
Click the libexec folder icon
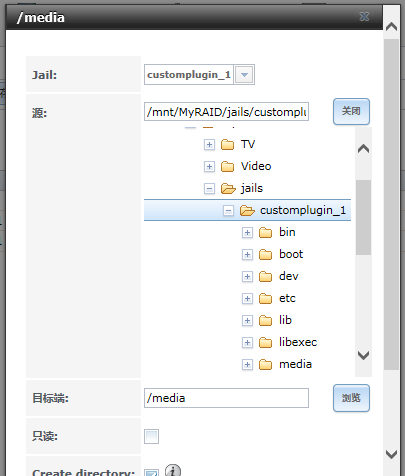(266, 342)
